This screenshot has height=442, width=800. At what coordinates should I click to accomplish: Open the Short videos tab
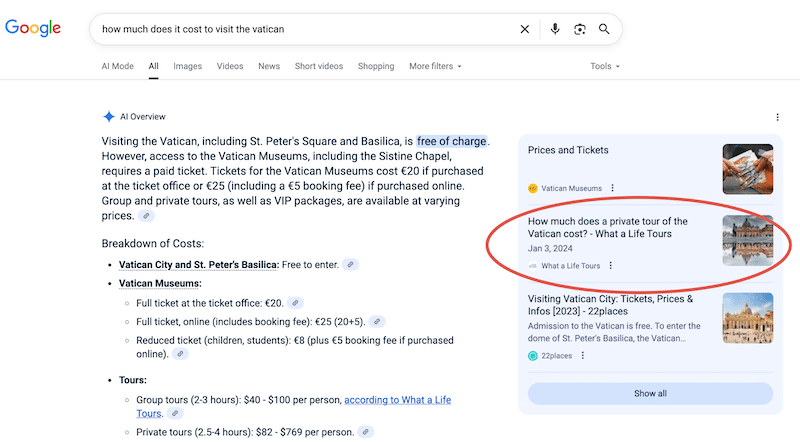tap(318, 66)
